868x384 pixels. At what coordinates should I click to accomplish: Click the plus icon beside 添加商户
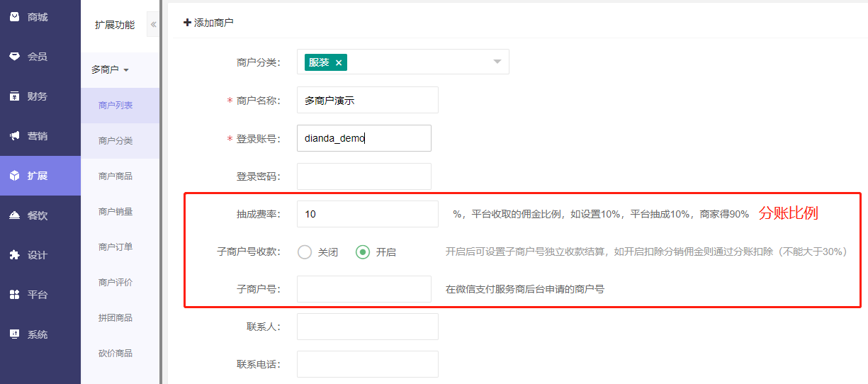tap(187, 23)
